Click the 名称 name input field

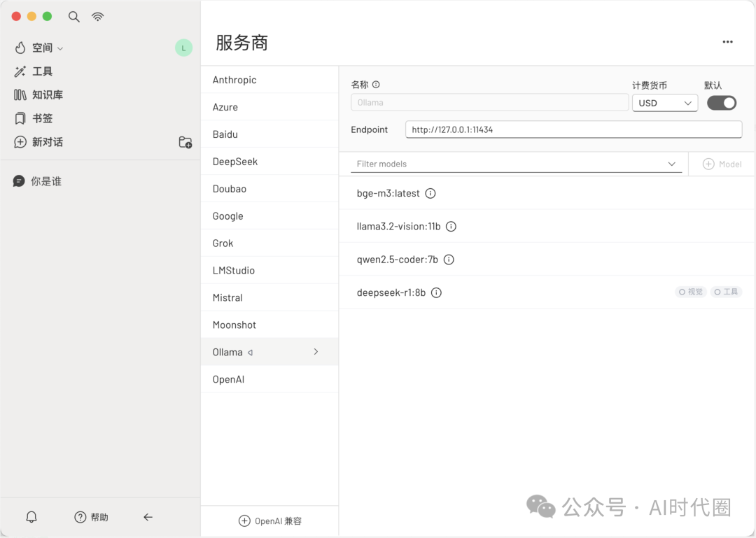[489, 103]
